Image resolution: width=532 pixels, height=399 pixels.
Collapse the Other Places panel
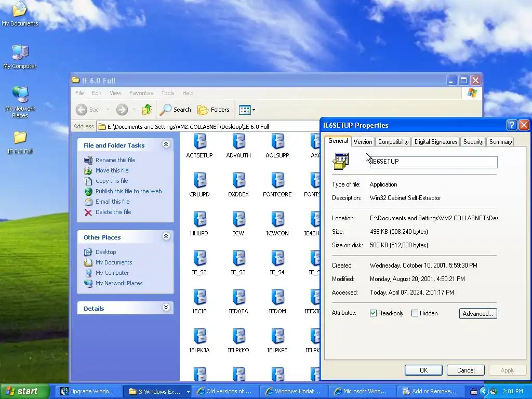tap(166, 236)
